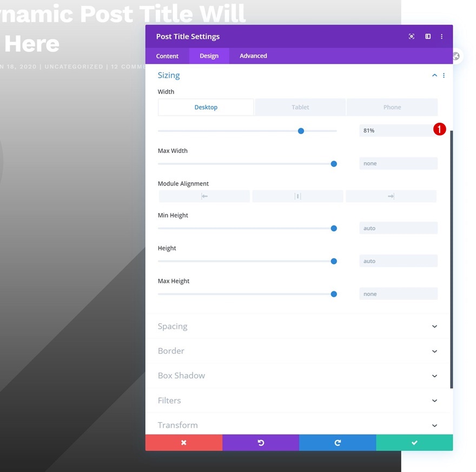Click the Min Height slider handle
The image size is (476, 472).
pos(334,228)
